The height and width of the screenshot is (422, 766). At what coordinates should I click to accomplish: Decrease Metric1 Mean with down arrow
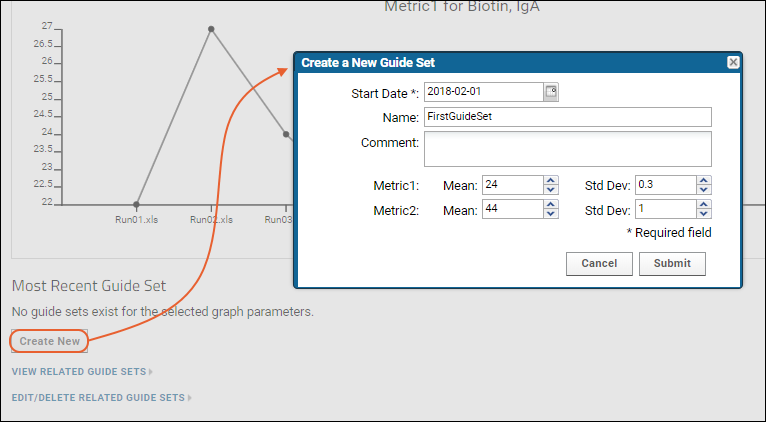[551, 190]
